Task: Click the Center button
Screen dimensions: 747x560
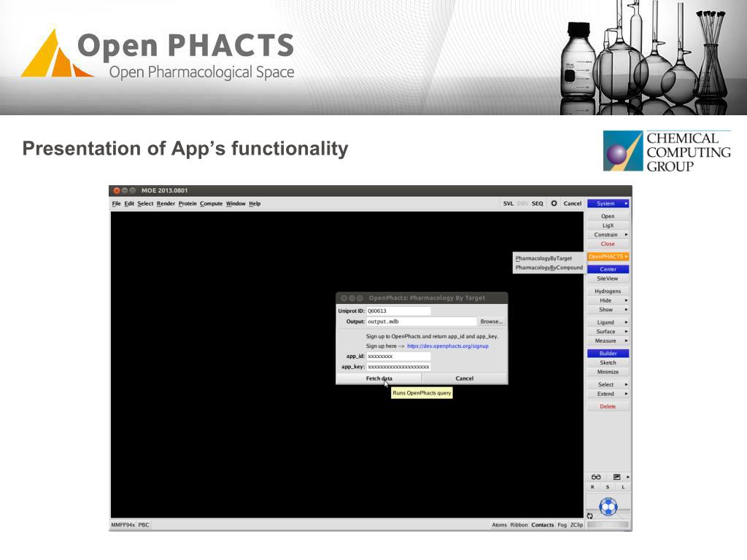Action: (x=608, y=269)
